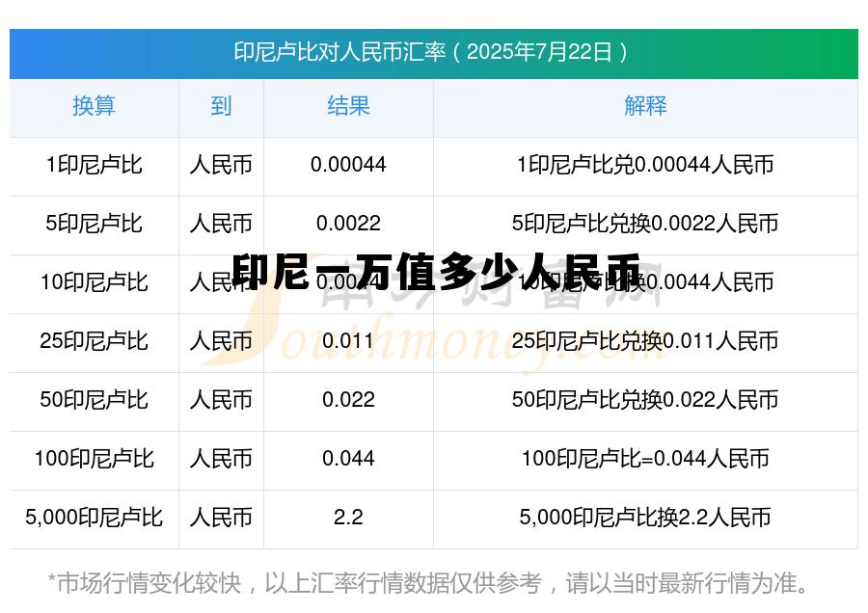Click the table title 印尼卢比对人民币汇率
868x613 pixels.
(x=432, y=54)
